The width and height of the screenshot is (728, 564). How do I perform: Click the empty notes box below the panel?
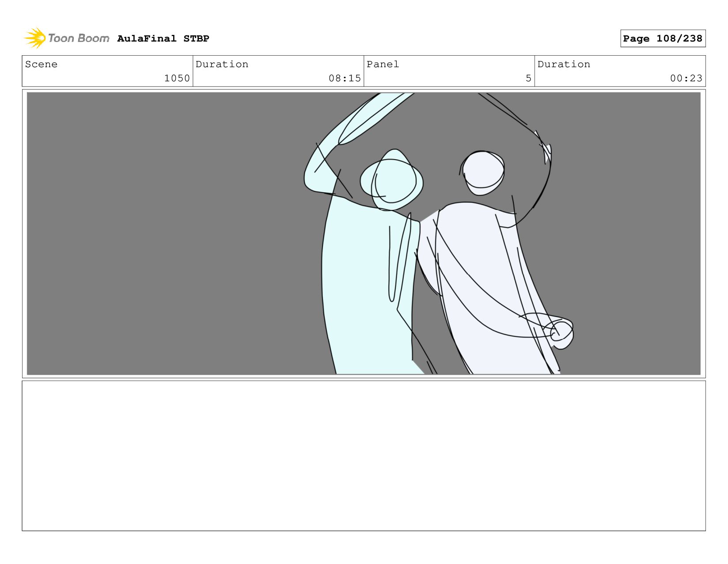364,456
